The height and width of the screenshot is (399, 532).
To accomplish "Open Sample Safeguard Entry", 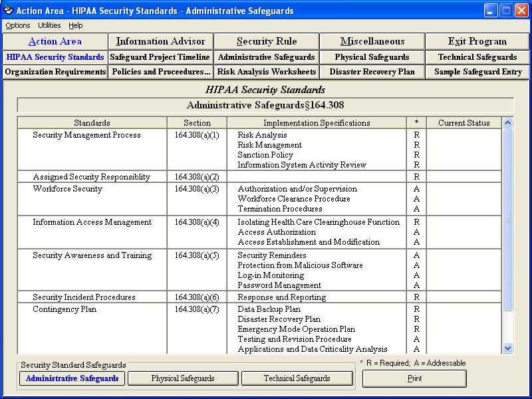I will point(477,72).
